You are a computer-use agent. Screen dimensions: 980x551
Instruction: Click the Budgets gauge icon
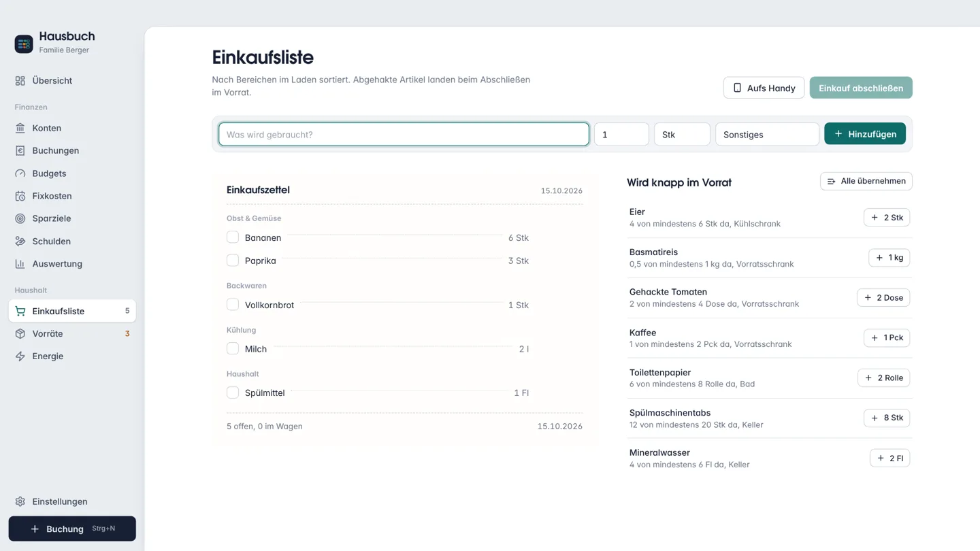[20, 173]
